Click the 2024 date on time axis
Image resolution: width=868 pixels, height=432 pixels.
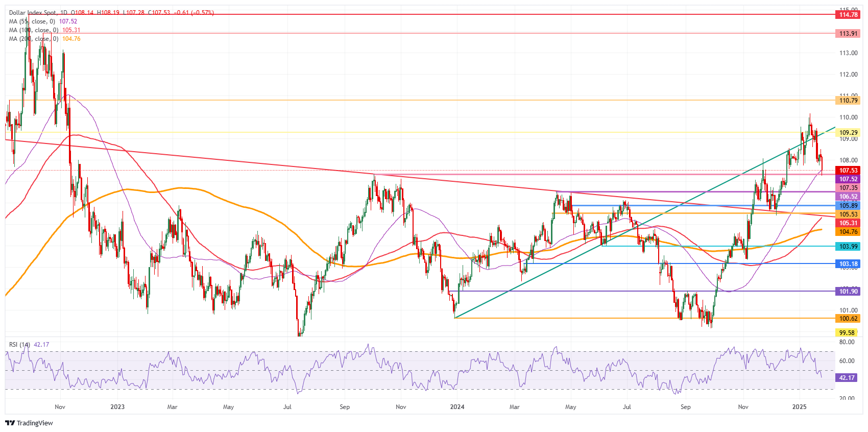click(x=457, y=407)
